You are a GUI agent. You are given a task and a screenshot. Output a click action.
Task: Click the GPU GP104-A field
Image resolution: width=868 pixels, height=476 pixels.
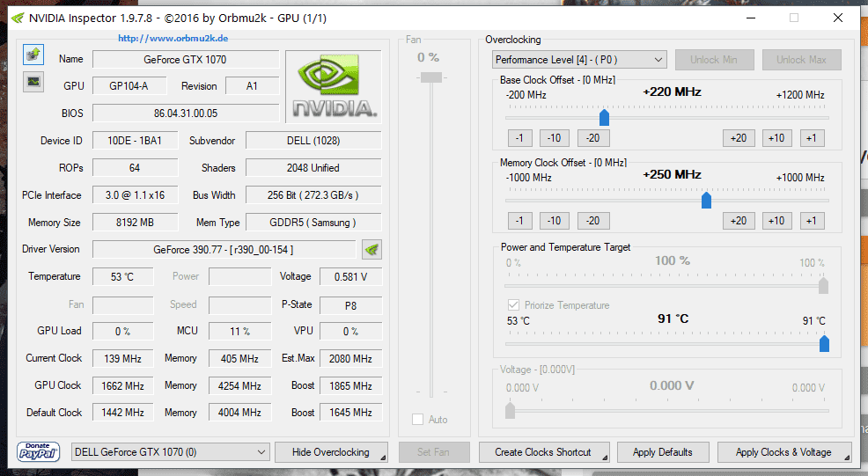tap(129, 86)
